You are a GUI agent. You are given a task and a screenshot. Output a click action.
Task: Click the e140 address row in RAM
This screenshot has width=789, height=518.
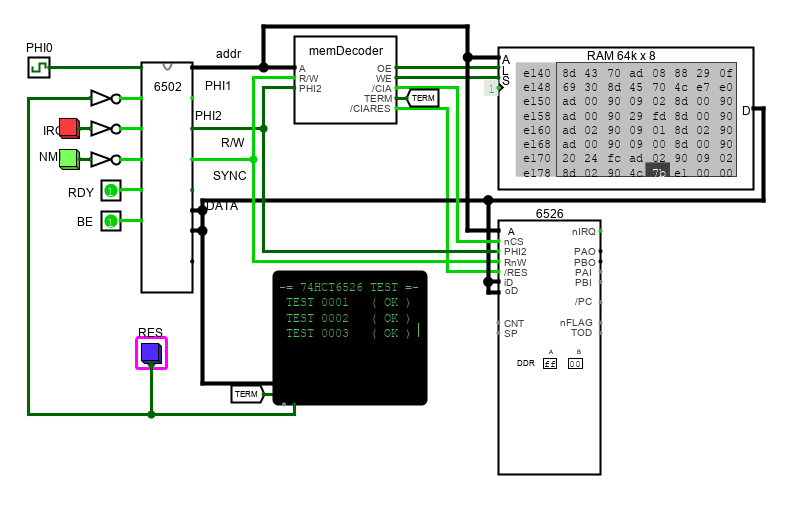(x=536, y=73)
